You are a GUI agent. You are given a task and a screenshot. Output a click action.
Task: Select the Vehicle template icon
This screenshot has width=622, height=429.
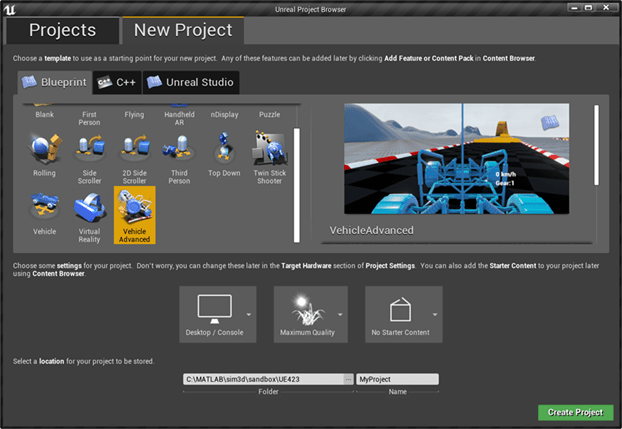tap(44, 206)
